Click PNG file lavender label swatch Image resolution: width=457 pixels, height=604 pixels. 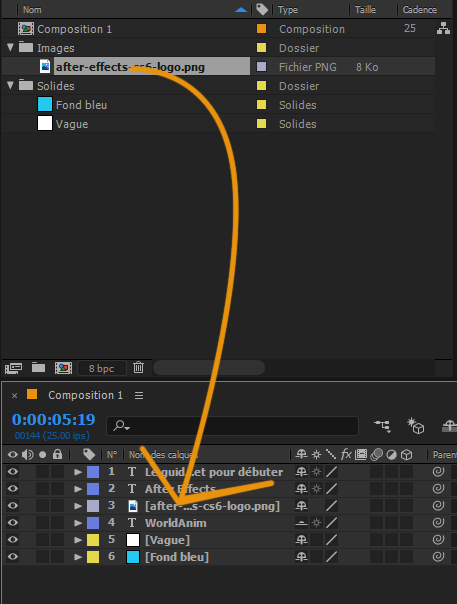pyautogui.click(x=261, y=67)
